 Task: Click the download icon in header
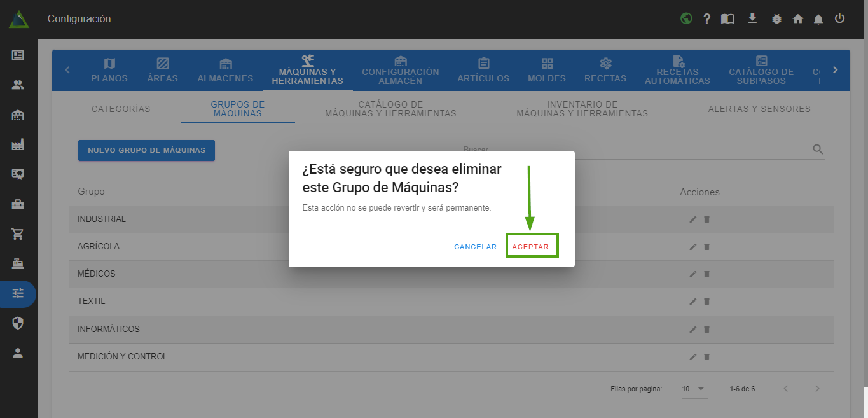(752, 18)
